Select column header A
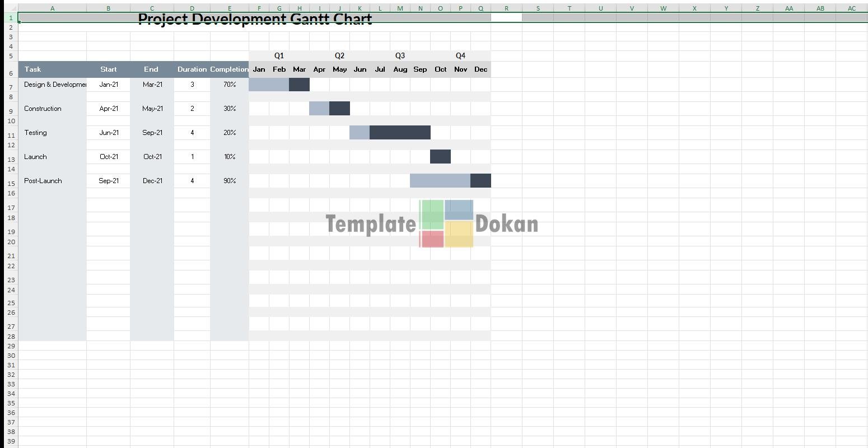The height and width of the screenshot is (448, 868). click(x=52, y=8)
